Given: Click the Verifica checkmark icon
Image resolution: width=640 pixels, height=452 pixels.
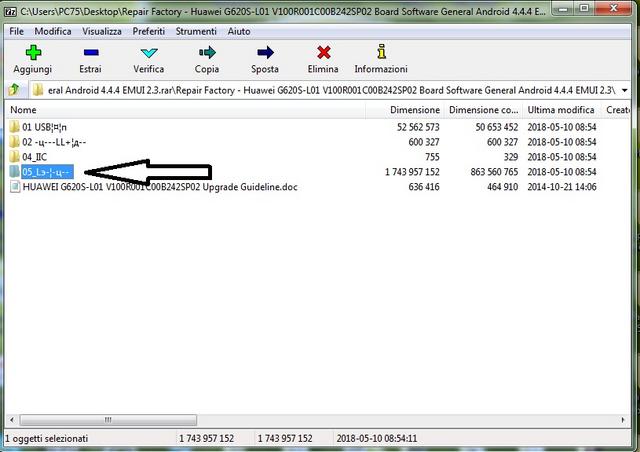Looking at the screenshot, I should click(149, 53).
